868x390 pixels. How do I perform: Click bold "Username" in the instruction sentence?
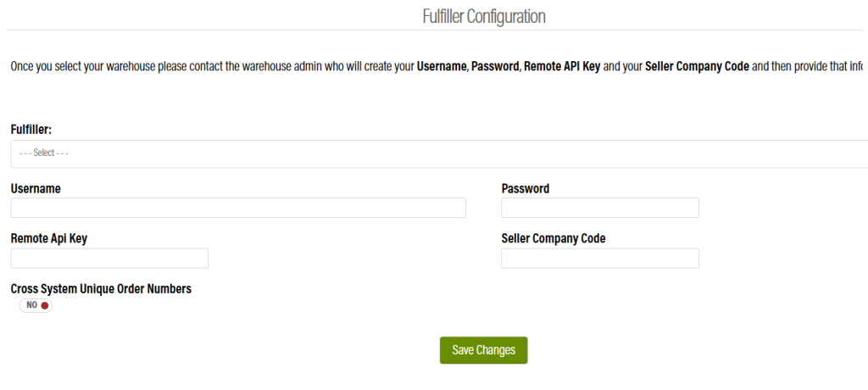click(442, 66)
